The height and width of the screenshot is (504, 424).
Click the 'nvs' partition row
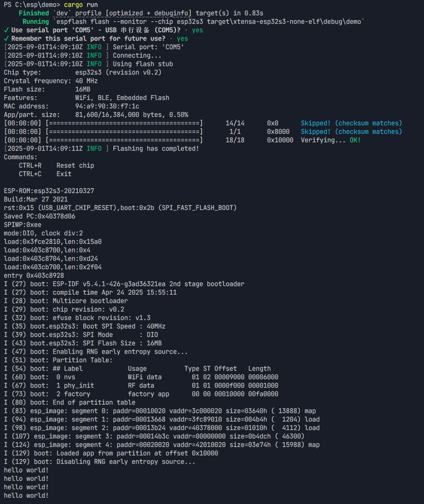(x=141, y=377)
